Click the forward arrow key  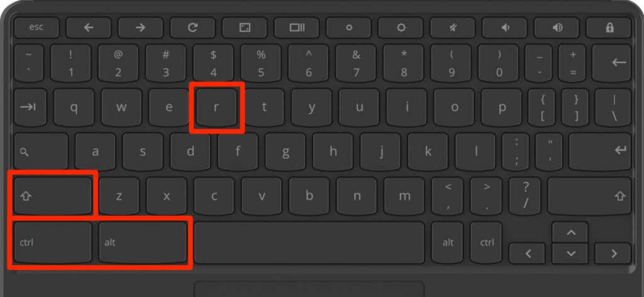(x=141, y=28)
